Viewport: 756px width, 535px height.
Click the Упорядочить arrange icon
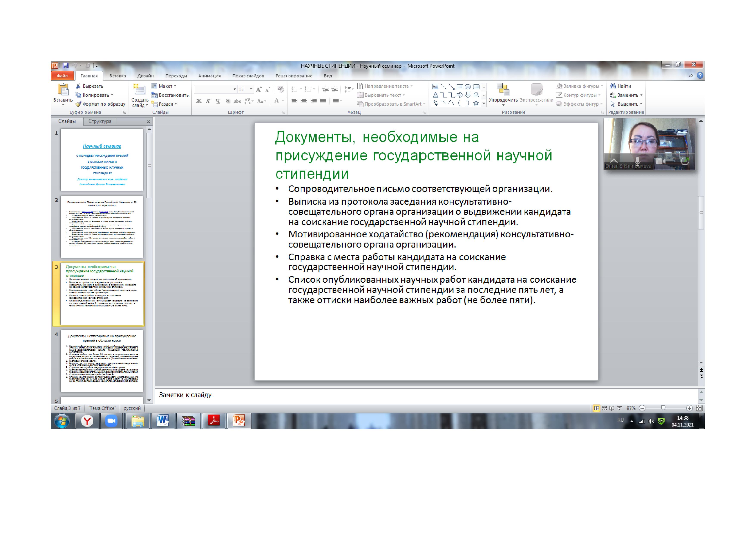pyautogui.click(x=503, y=90)
